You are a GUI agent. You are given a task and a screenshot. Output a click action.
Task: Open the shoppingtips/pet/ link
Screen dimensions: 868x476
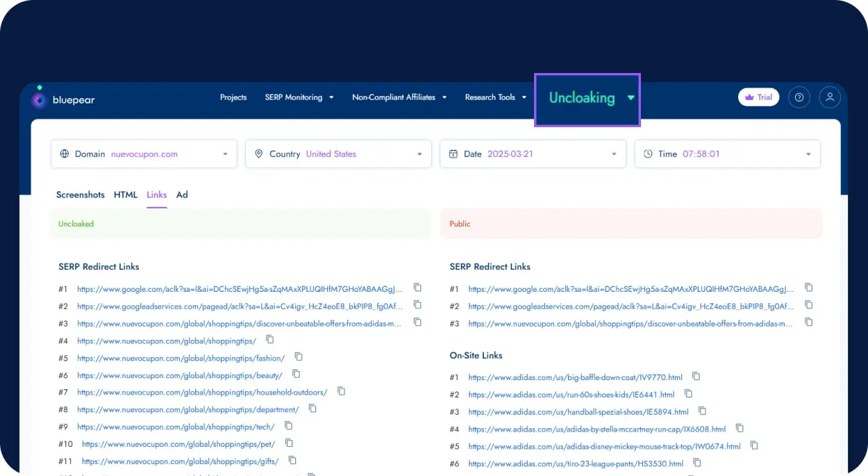[x=178, y=444]
